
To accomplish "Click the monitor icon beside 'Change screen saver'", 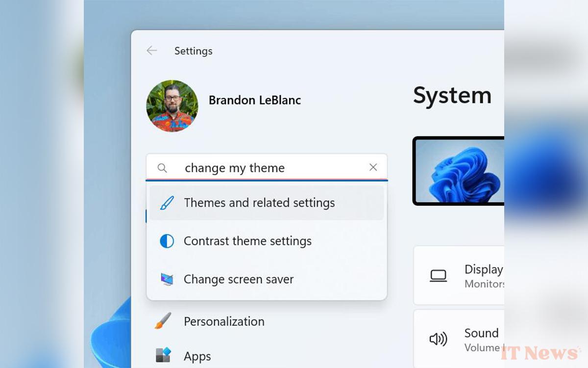I will [x=167, y=279].
